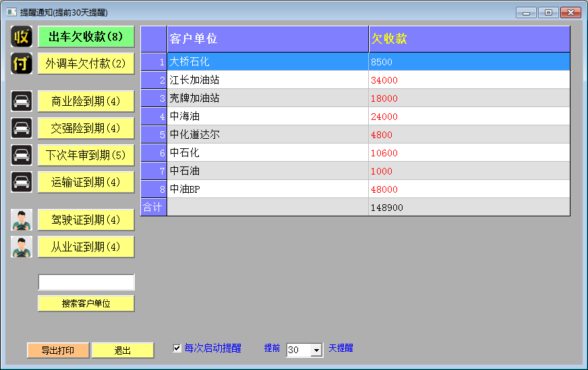Click amount cell 24000

pos(469,116)
